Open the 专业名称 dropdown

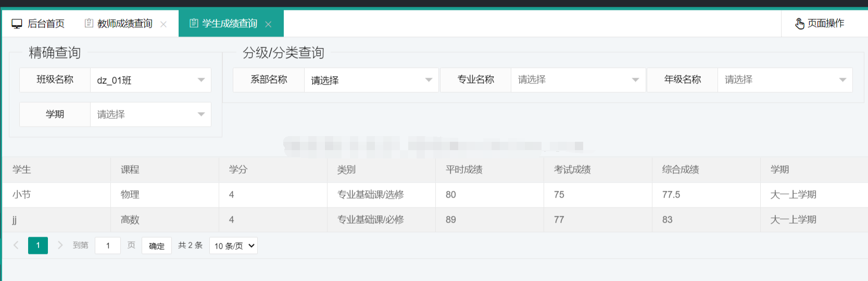point(578,80)
